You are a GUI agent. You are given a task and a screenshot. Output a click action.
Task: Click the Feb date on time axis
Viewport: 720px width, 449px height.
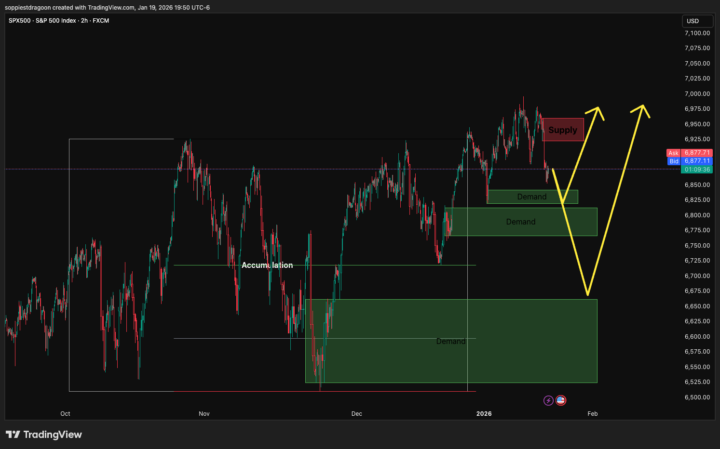[592, 414]
